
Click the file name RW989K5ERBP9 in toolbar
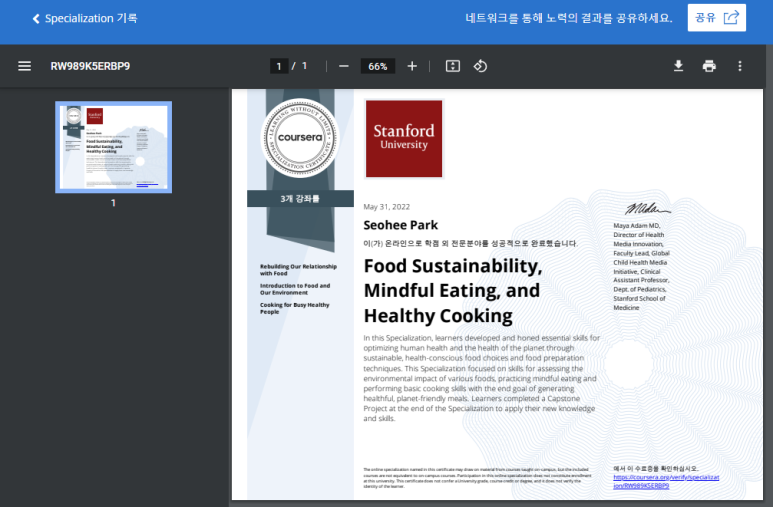[x=90, y=66]
